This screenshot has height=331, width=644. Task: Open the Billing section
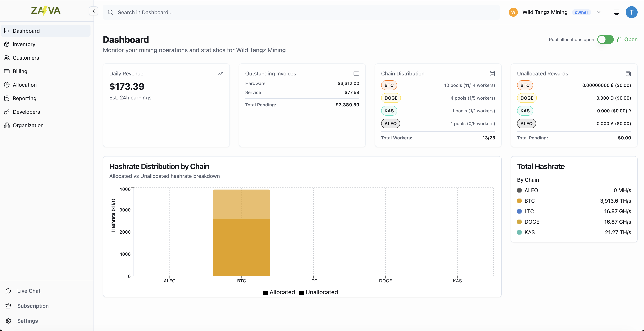[20, 71]
